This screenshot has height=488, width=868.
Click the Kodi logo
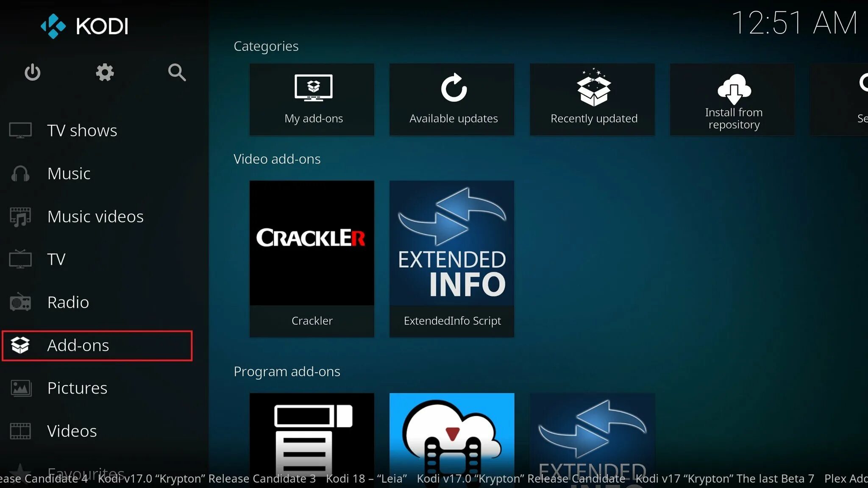click(x=84, y=26)
